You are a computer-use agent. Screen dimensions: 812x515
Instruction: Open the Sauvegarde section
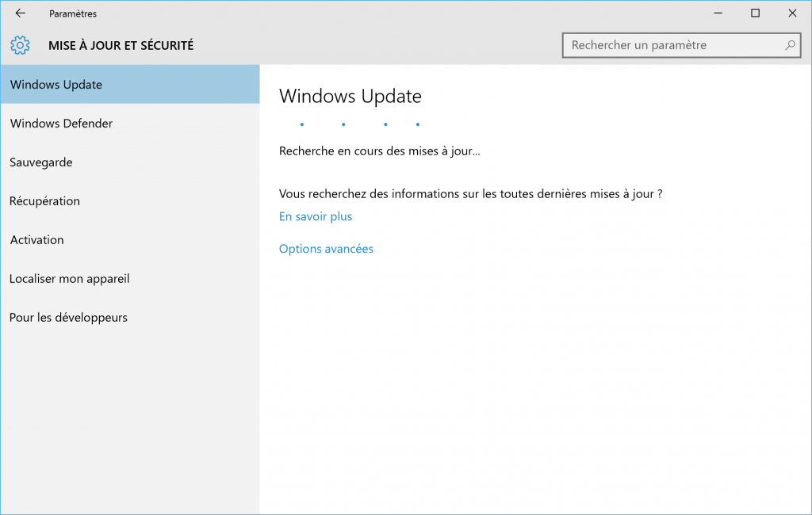tap(130, 162)
